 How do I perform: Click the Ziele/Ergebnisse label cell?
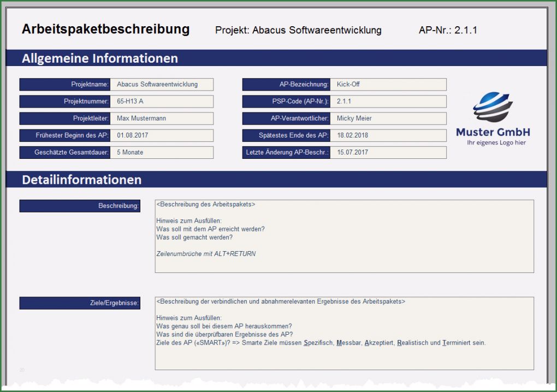pos(80,303)
